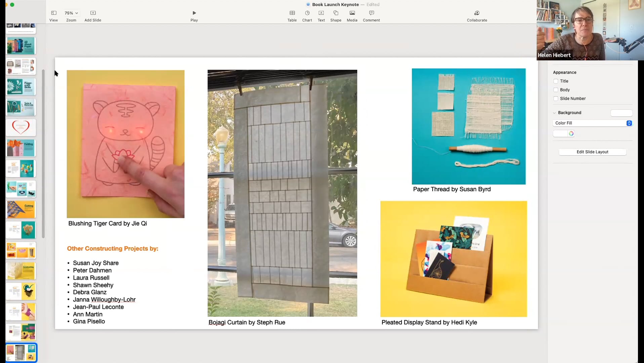
Task: Open the Chart insert menu
Action: coord(307,13)
